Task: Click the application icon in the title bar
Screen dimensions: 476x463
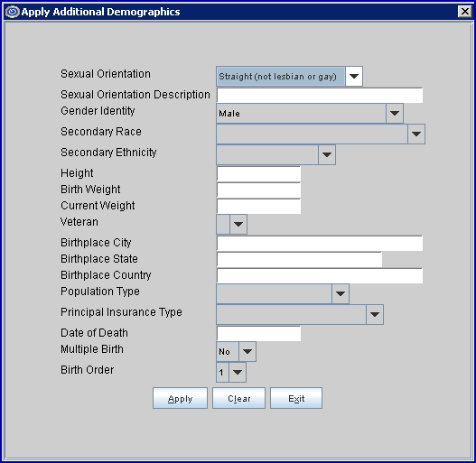Action: pos(13,12)
